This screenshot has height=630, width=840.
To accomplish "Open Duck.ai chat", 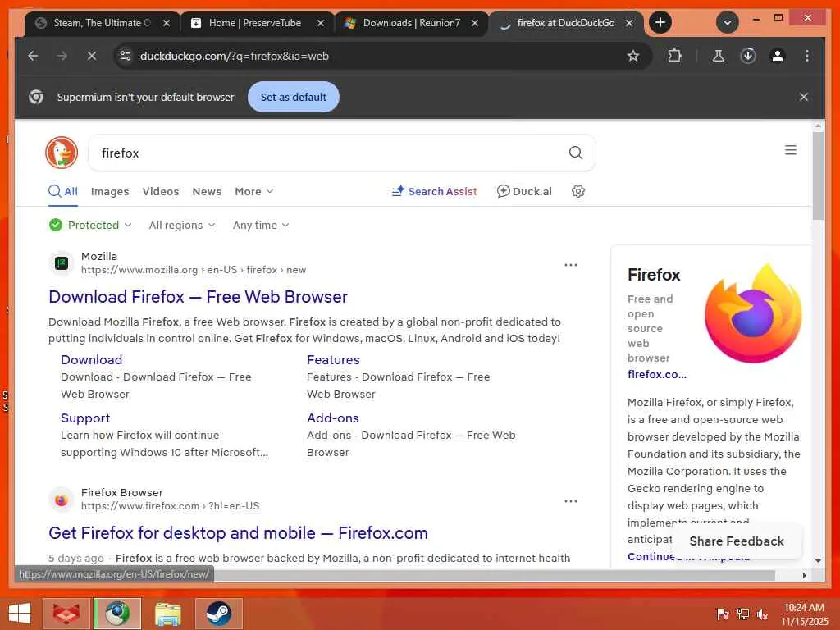I will click(524, 191).
